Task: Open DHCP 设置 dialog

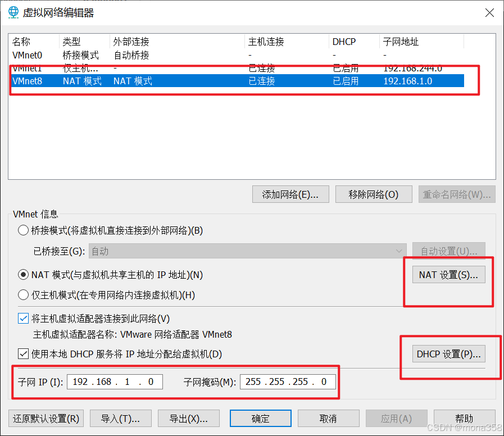Action: pyautogui.click(x=448, y=353)
